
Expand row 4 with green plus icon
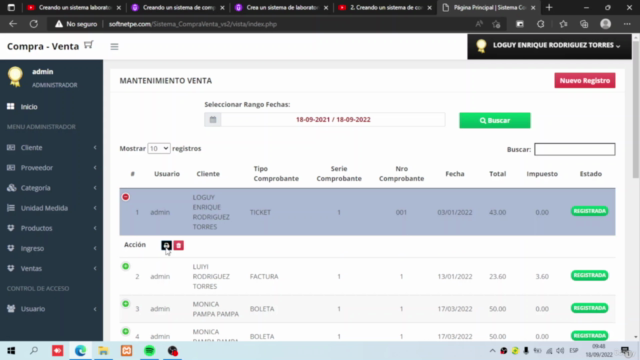tap(126, 332)
